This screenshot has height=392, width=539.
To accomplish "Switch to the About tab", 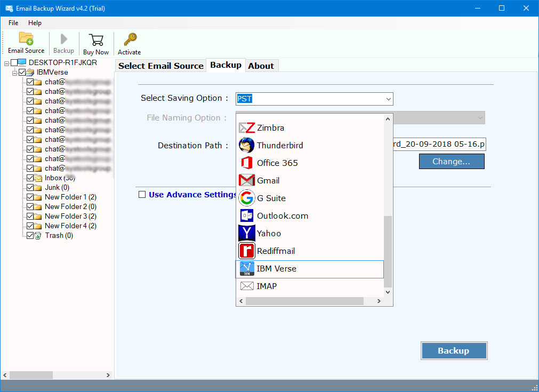I will pos(261,66).
